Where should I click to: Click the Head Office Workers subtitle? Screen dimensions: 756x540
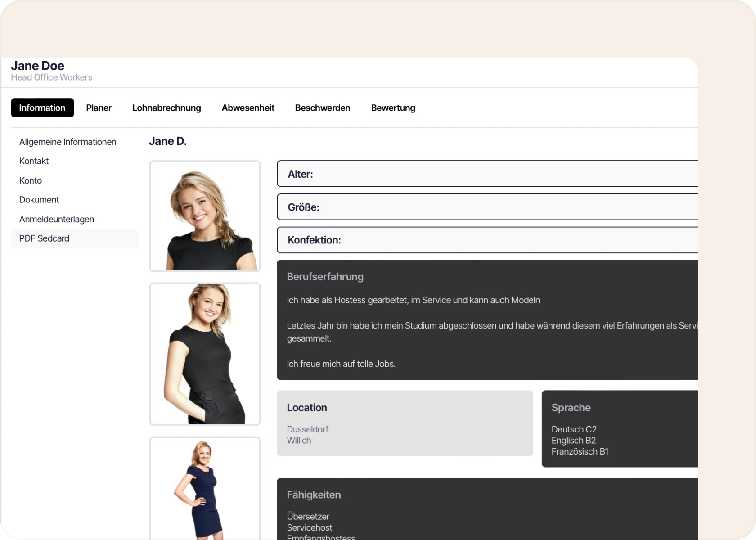pos(52,77)
